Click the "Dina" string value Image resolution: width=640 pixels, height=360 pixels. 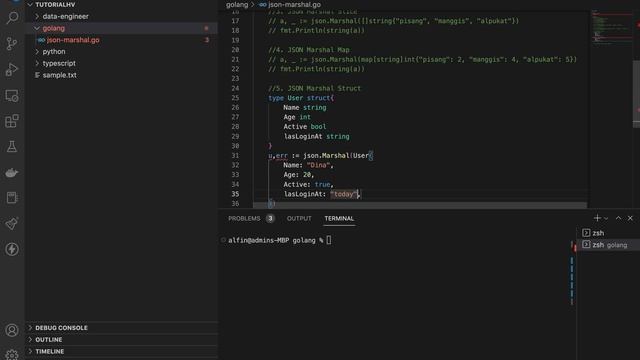tap(318, 165)
